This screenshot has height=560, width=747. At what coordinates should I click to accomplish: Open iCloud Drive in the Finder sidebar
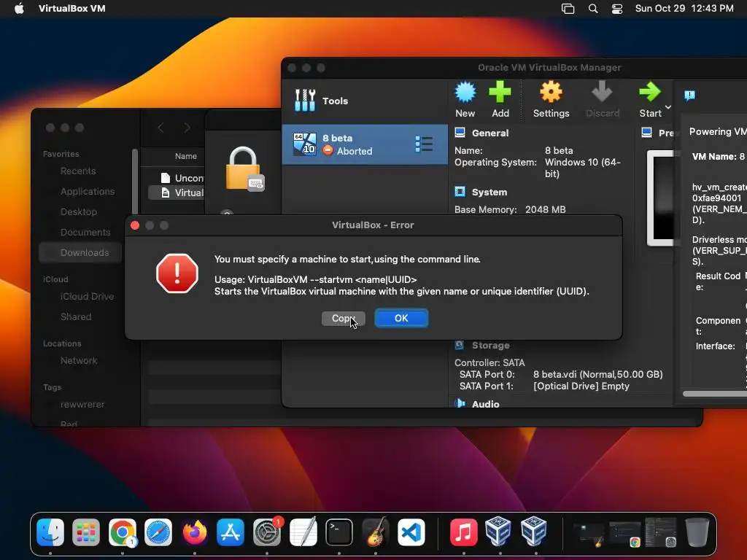click(x=88, y=296)
